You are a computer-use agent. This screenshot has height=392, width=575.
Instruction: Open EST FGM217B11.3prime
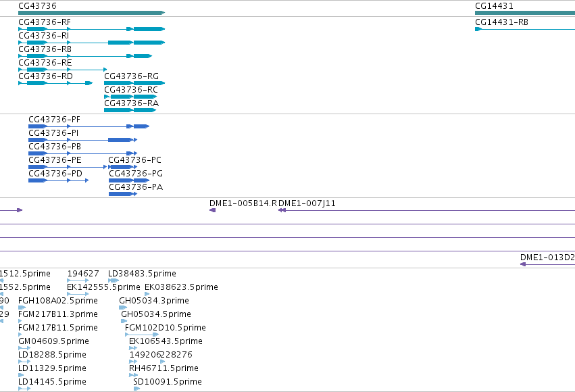pyautogui.click(x=20, y=322)
